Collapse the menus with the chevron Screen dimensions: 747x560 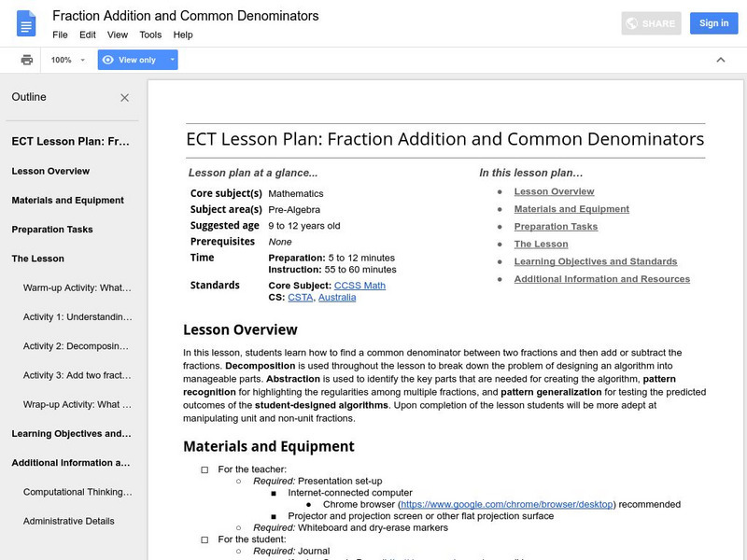[720, 60]
